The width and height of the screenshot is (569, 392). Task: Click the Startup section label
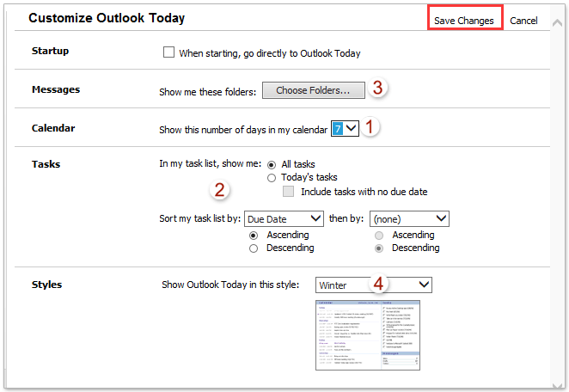(x=50, y=51)
